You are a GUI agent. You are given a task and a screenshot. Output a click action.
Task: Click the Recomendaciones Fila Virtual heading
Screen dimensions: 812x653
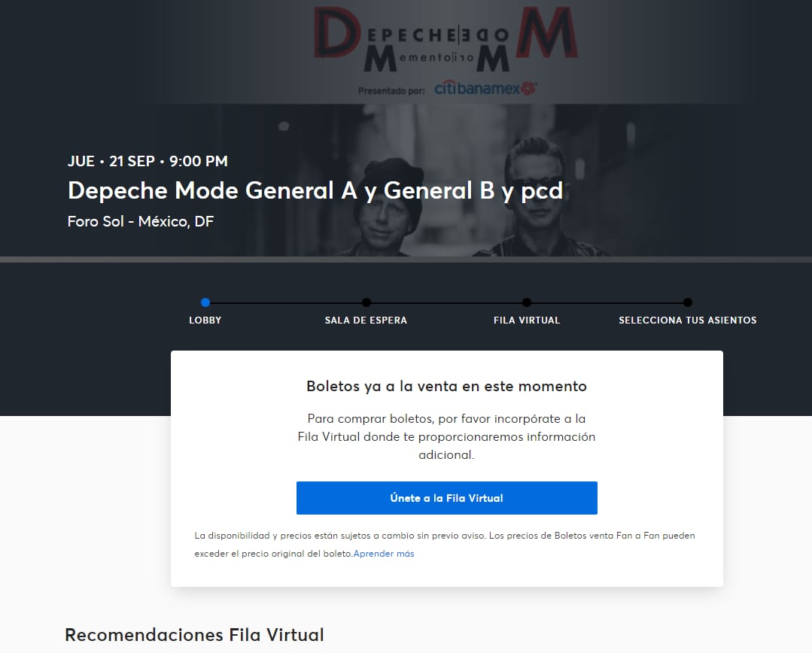tap(194, 634)
